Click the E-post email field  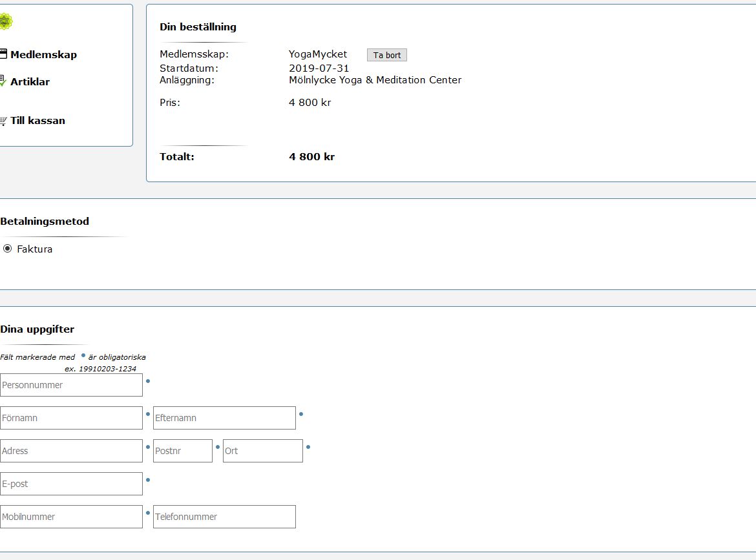tap(71, 484)
